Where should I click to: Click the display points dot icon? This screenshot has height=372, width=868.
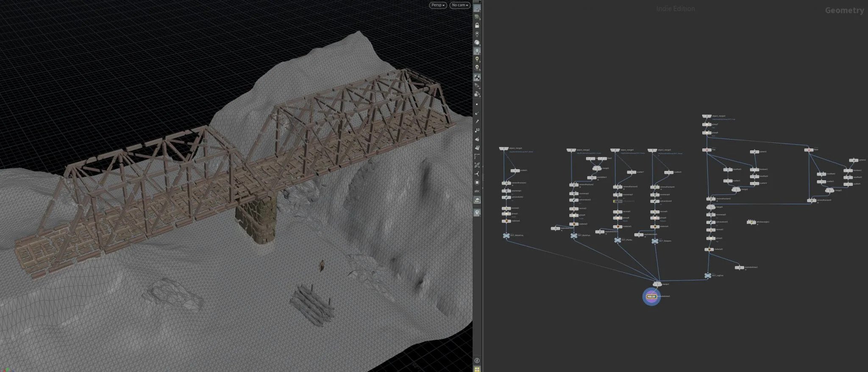(x=477, y=104)
